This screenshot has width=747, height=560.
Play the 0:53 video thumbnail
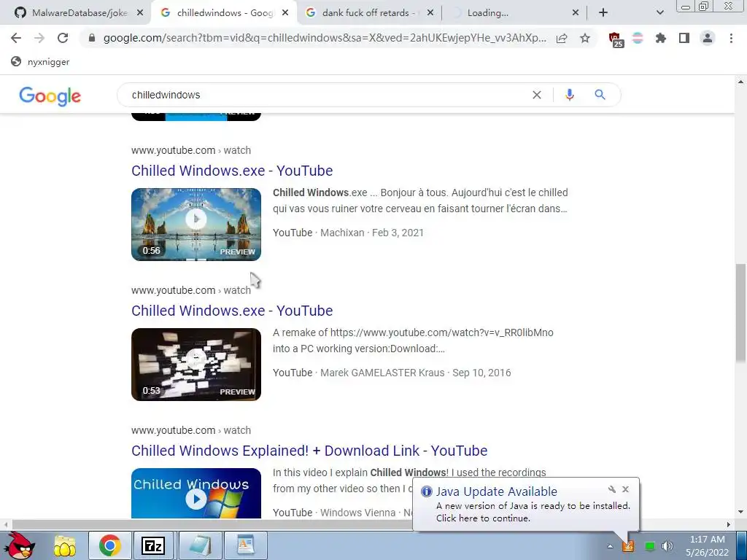[196, 365]
